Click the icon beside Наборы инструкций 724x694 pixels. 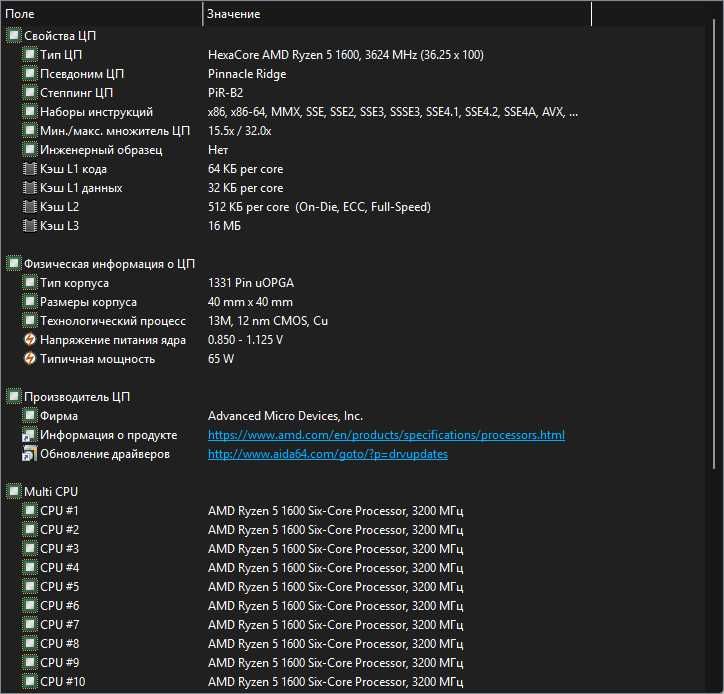pos(29,111)
